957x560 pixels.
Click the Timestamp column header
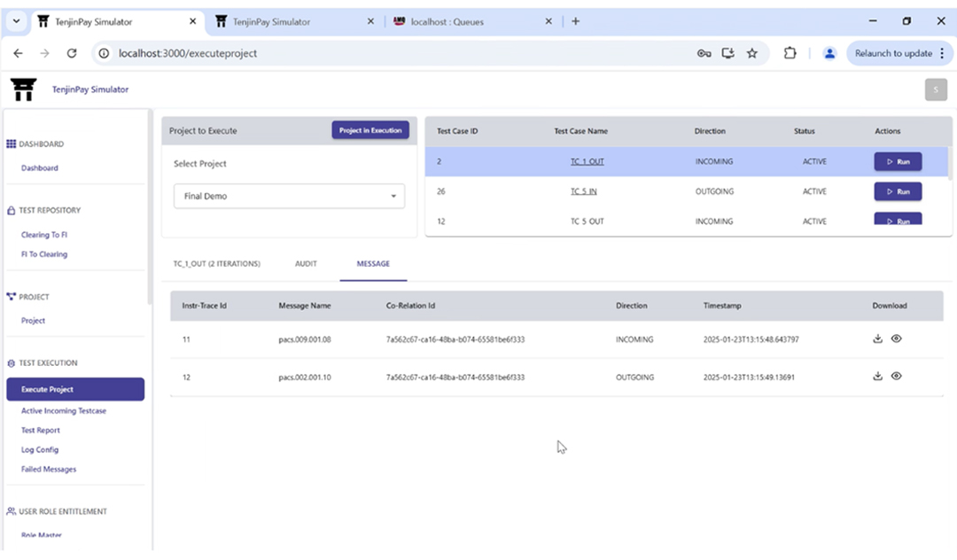(722, 306)
